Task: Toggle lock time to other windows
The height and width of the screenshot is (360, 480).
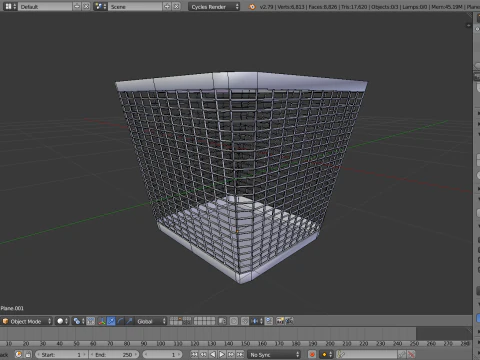Action: [x=28, y=355]
